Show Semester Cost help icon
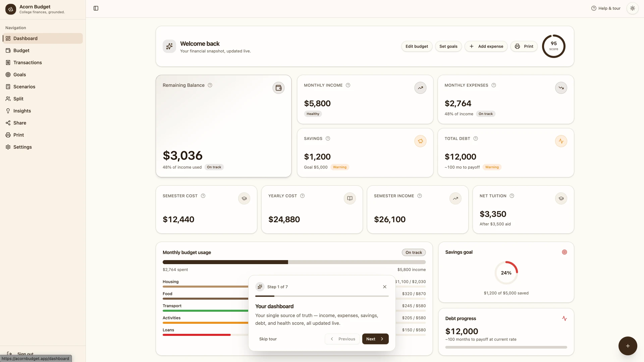The height and width of the screenshot is (362, 644). point(203,196)
